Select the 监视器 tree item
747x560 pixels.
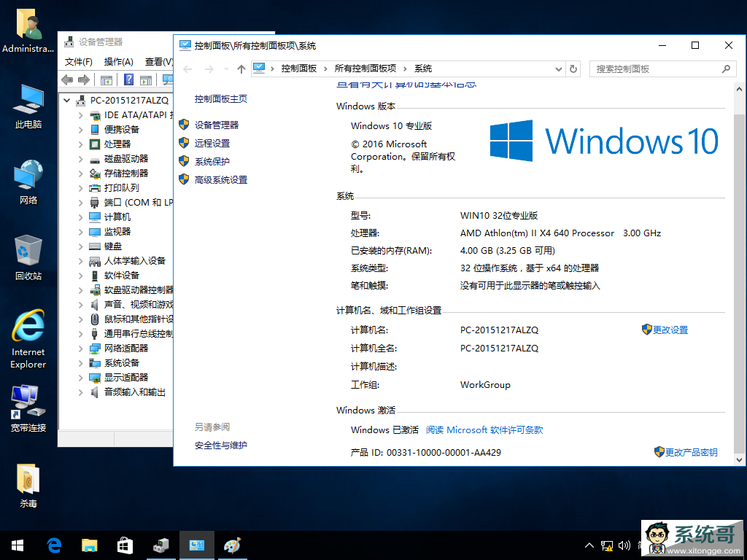point(117,232)
